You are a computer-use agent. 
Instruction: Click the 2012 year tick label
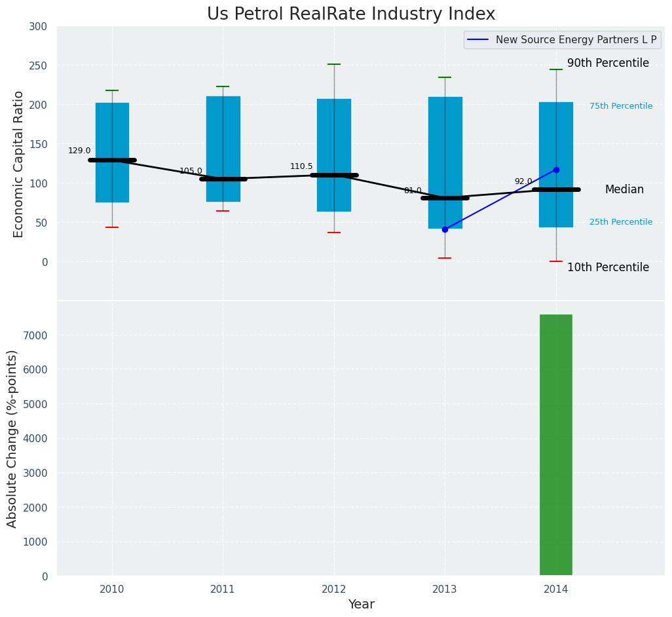tap(333, 589)
